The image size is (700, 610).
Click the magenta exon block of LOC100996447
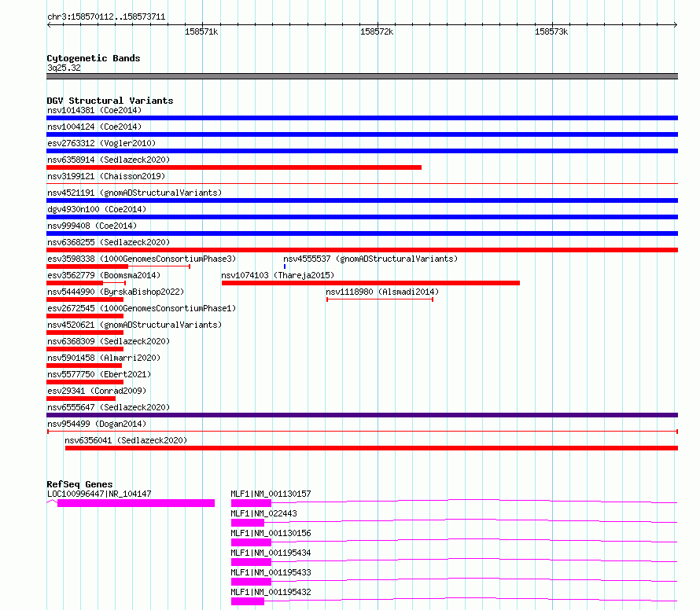pyautogui.click(x=136, y=503)
